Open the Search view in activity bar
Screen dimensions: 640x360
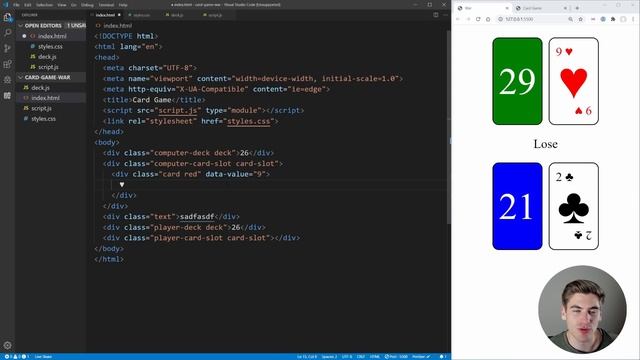tap(7, 33)
